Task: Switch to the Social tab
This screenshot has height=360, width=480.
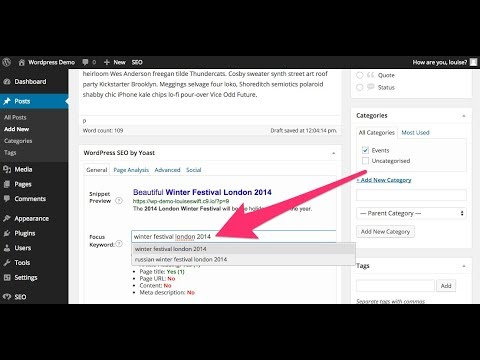Action: pos(194,170)
